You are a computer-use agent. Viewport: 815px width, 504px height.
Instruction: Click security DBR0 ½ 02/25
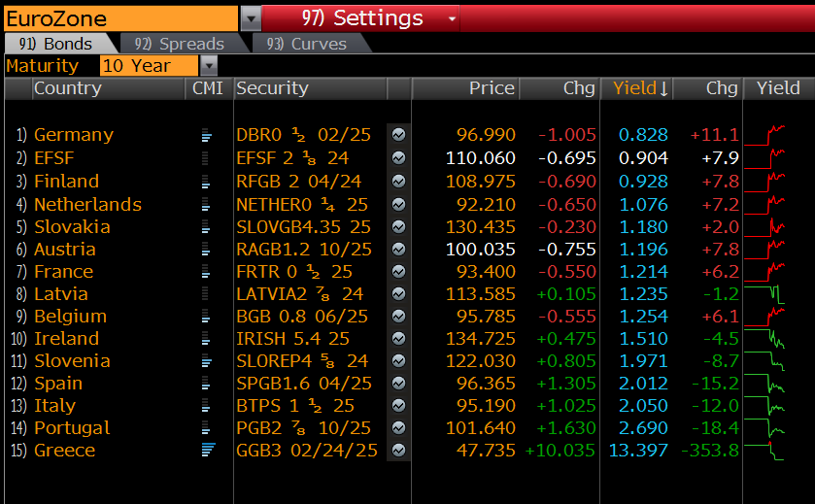[x=303, y=135]
